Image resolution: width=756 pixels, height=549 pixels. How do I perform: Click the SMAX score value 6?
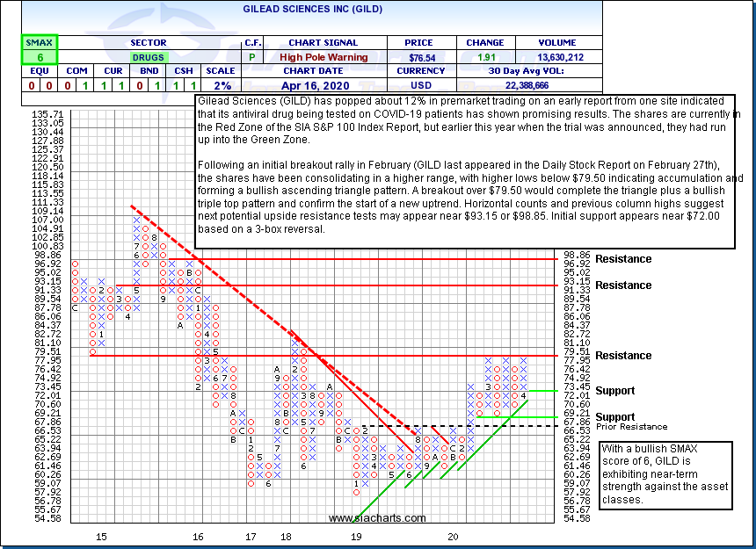tap(40, 57)
